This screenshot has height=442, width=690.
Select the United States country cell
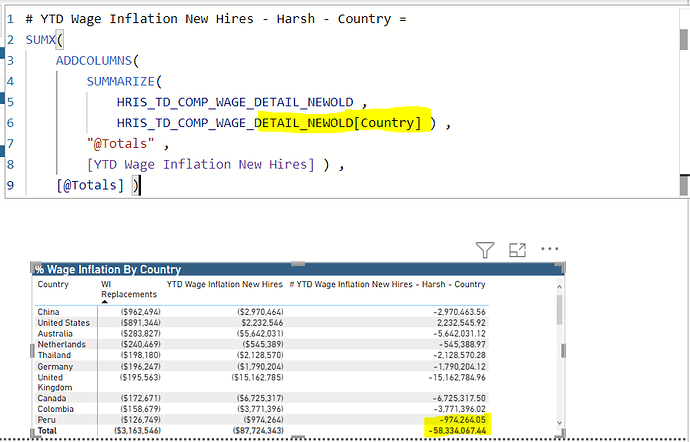[x=63, y=323]
